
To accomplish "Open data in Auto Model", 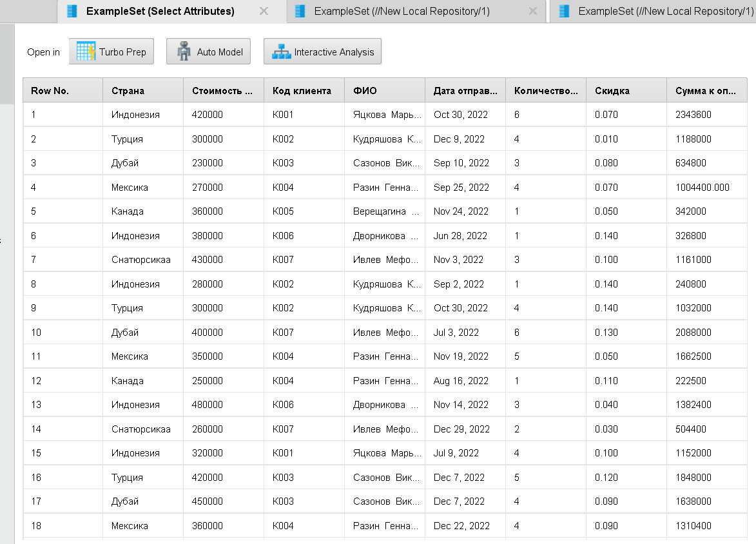I will pyautogui.click(x=208, y=52).
